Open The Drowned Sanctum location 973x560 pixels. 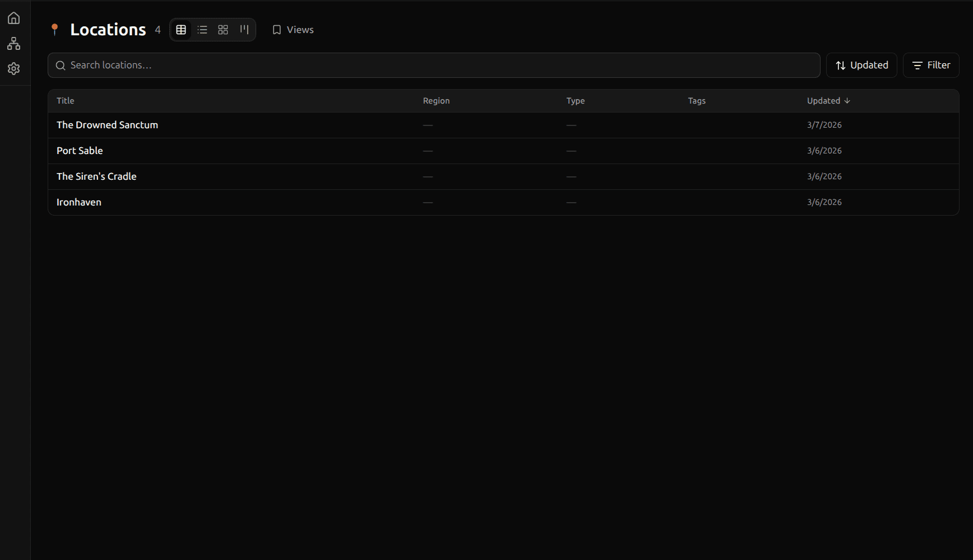(107, 125)
